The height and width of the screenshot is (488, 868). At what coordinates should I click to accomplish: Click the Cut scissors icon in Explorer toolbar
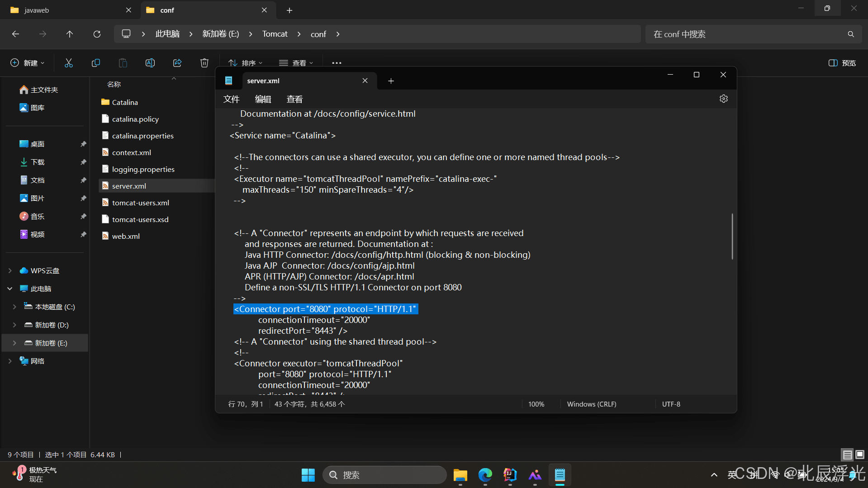click(x=69, y=63)
